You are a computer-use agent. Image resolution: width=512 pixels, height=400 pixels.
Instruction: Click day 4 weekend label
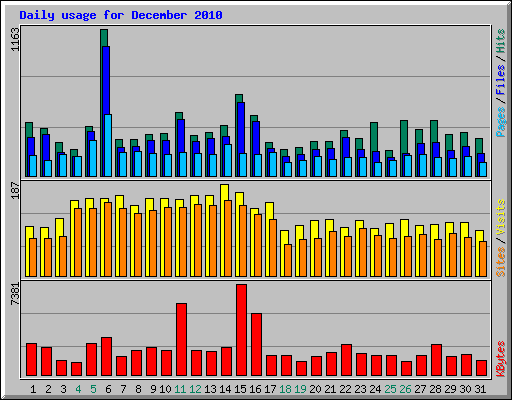coord(78,389)
